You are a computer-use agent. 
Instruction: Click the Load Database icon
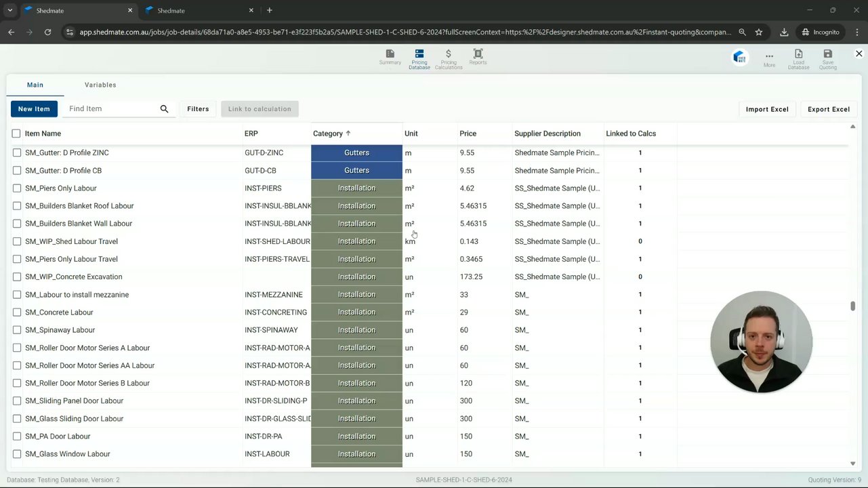pyautogui.click(x=798, y=59)
